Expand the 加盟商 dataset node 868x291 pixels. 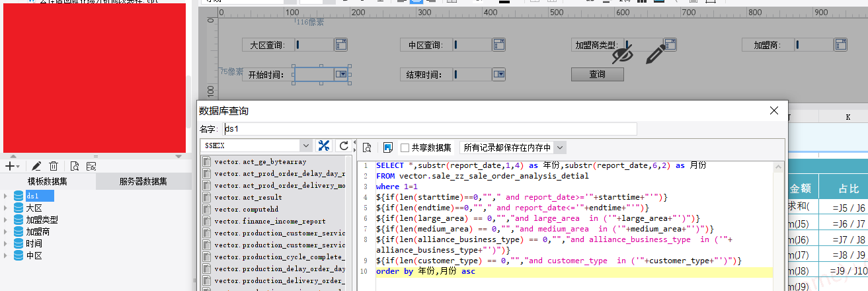click(6, 231)
